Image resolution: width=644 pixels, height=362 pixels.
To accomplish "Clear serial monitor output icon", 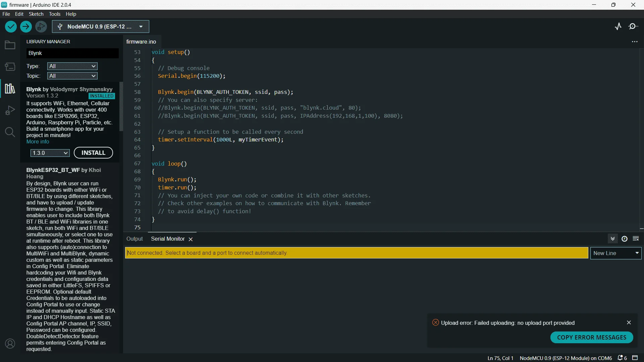I will (636, 239).
